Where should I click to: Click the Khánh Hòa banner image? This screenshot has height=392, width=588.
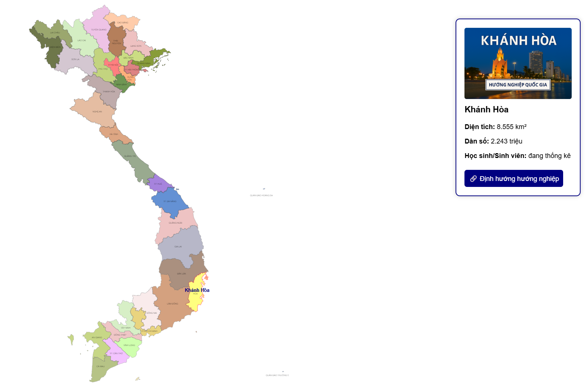[518, 63]
